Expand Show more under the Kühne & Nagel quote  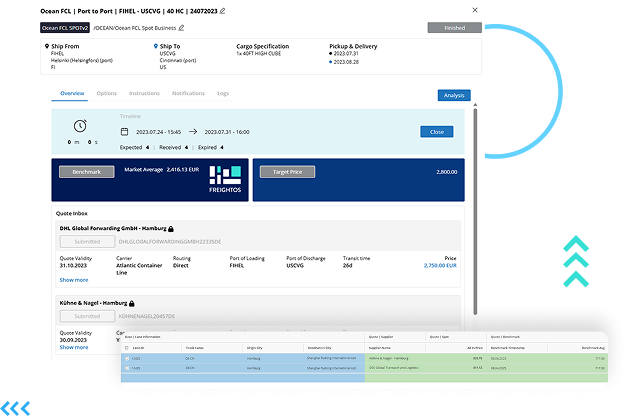[74, 347]
